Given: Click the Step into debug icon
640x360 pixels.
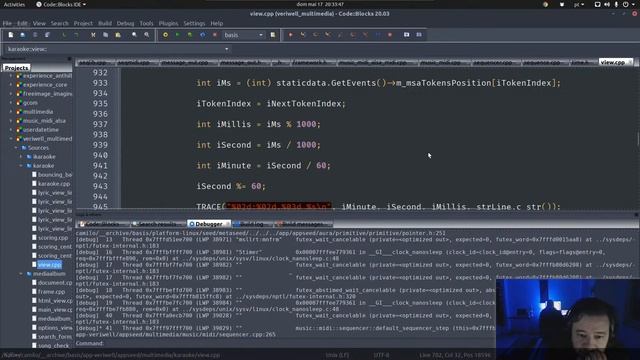Looking at the screenshot, I should (328, 35).
